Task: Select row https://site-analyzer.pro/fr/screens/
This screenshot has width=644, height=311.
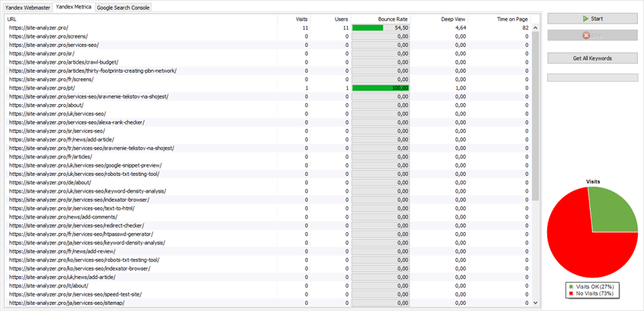Action: pos(269,80)
